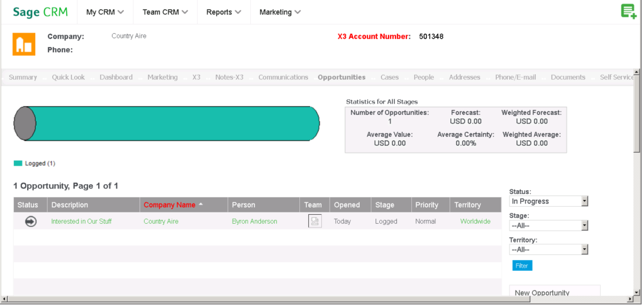Open the Marketing menu
Screen dimensions: 644x306
280,13
